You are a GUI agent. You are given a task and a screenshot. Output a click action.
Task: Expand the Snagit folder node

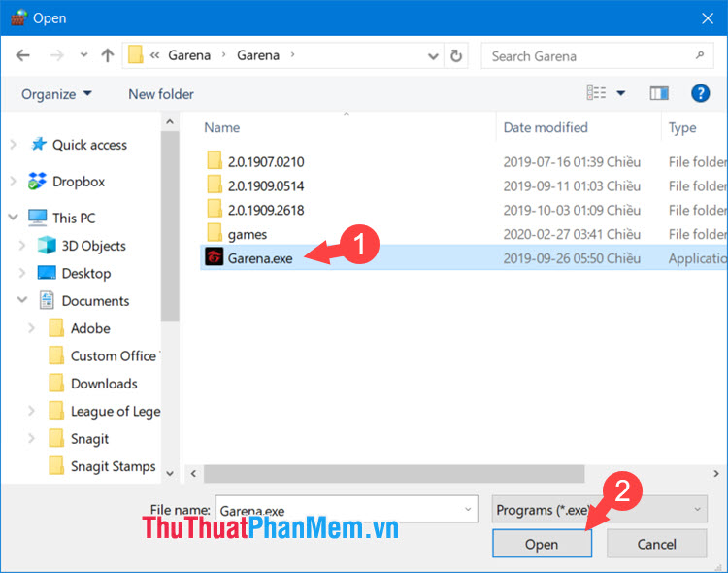click(x=31, y=438)
